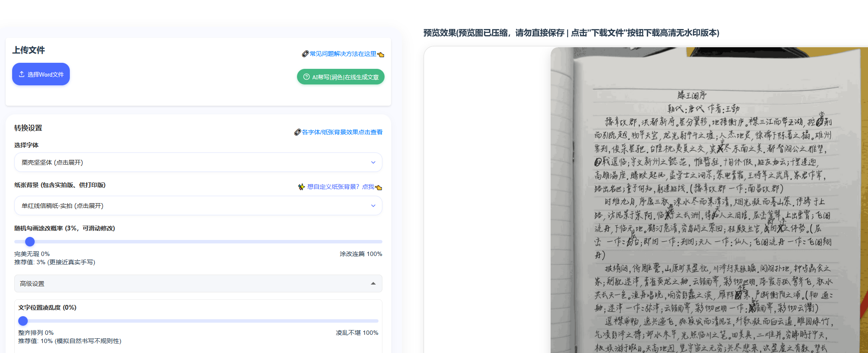
Task: Click the 整齐排列 0% label
Action: [x=36, y=333]
